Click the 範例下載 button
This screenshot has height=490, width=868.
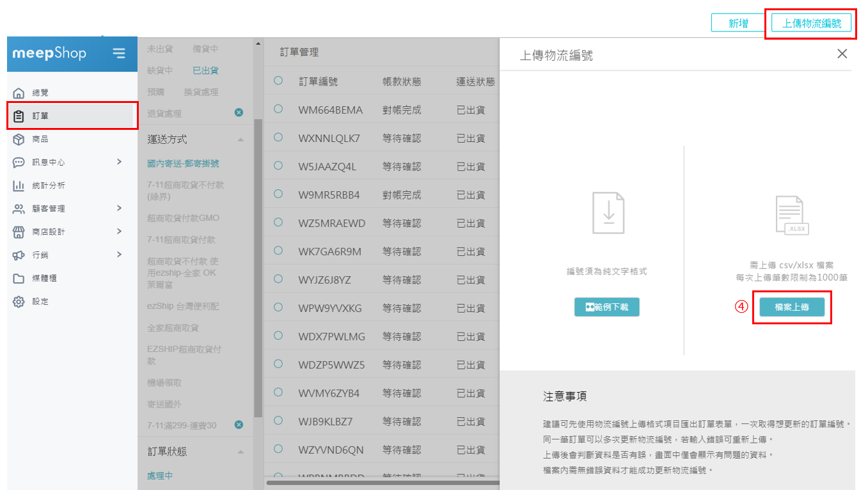(606, 307)
